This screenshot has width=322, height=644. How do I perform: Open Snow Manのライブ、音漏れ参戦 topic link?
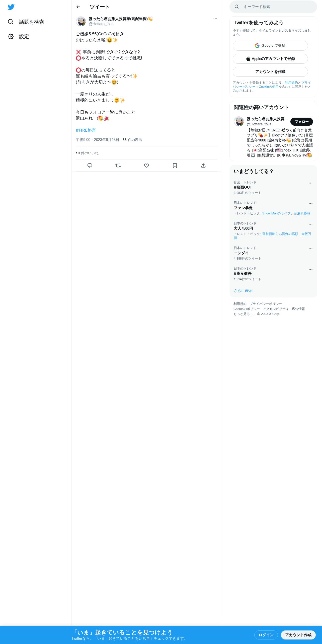[x=286, y=213]
